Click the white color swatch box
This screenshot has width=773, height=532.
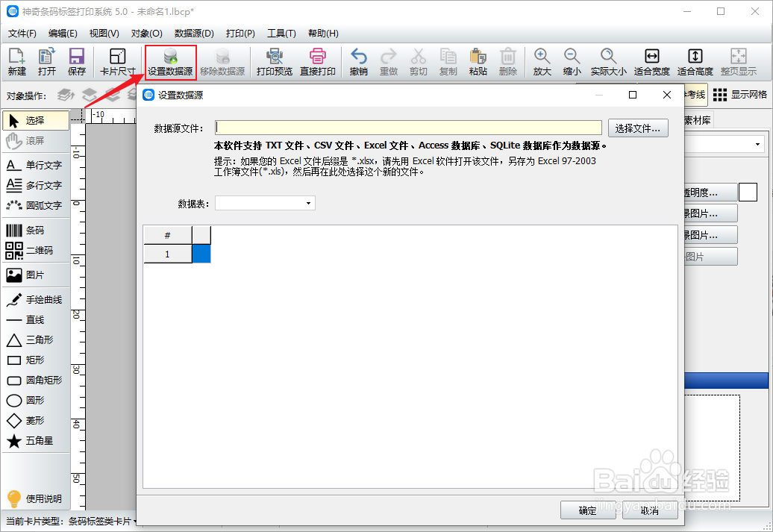click(748, 193)
